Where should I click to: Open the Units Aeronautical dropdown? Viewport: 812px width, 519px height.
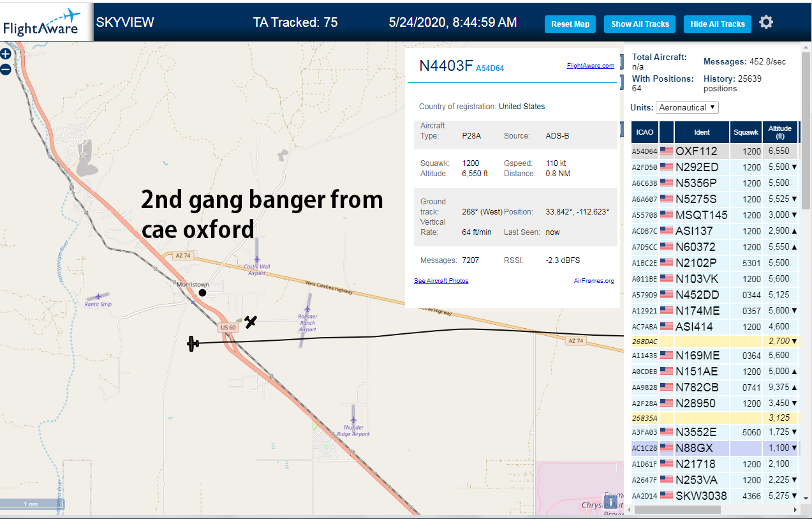click(x=688, y=107)
